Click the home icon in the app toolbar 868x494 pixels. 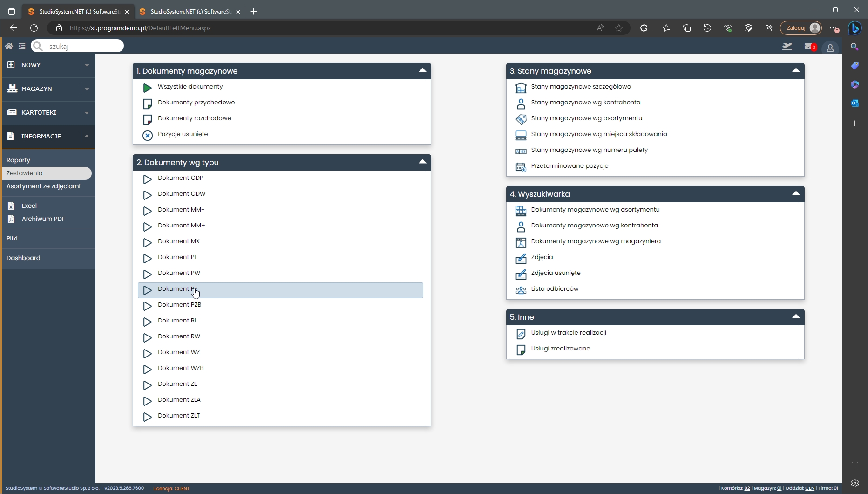pos(9,46)
